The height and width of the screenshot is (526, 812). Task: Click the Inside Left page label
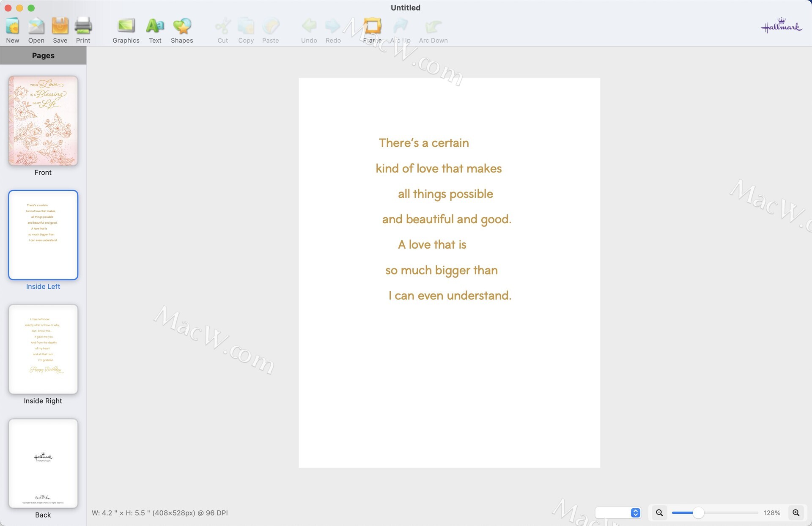(x=43, y=286)
